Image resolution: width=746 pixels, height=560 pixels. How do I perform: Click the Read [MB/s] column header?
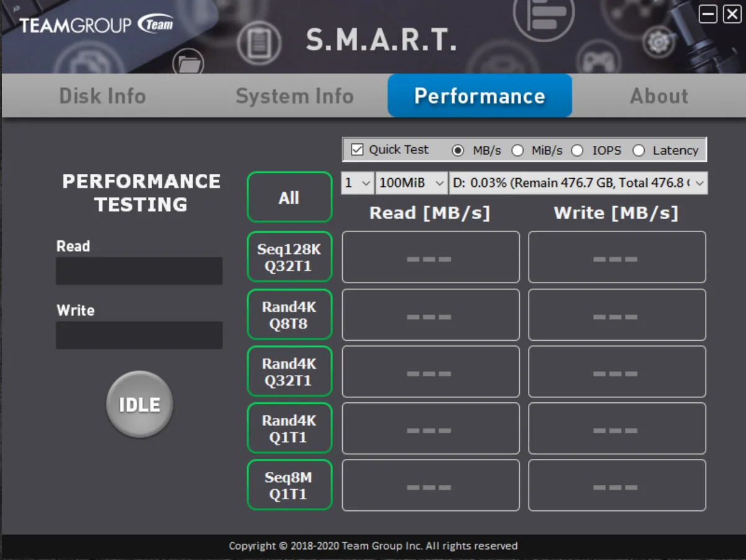click(x=430, y=213)
